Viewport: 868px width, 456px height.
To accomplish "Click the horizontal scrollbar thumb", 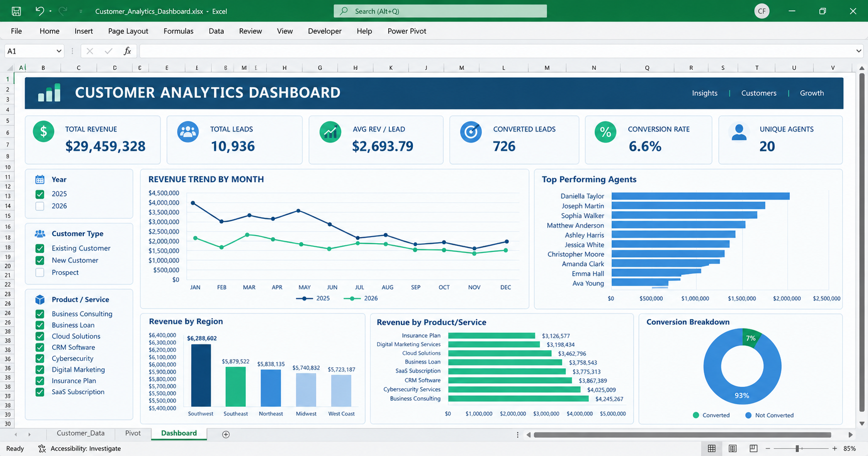I will pos(682,435).
